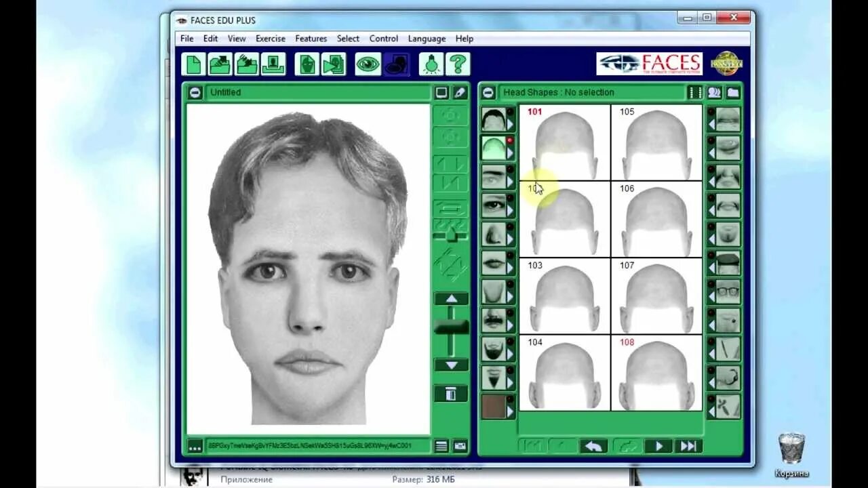Viewport: 868px width, 488px height.
Task: Click the open folder icon in top toolbar
Action: [x=220, y=64]
